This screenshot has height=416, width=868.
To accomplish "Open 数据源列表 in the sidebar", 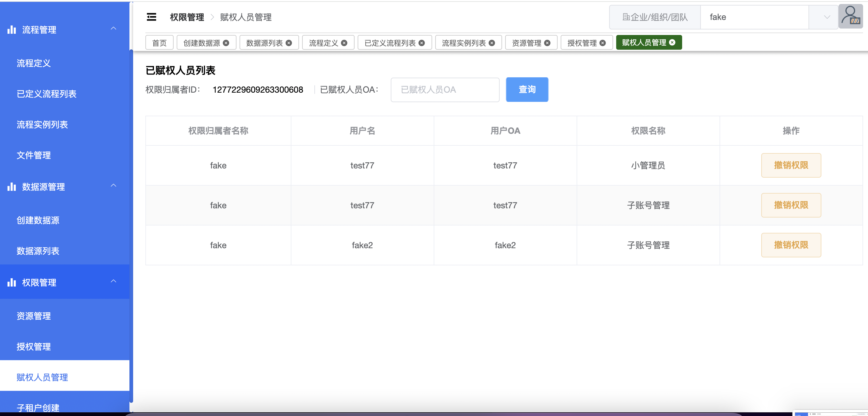I will tap(65, 251).
